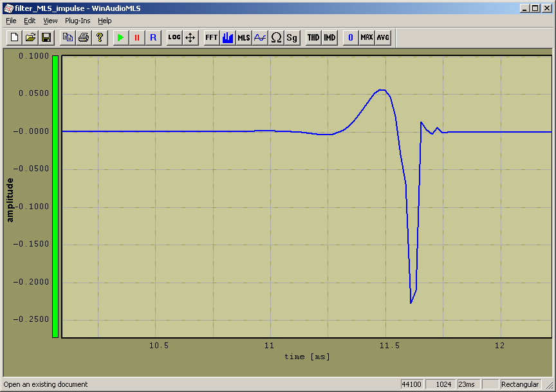556x392 pixels.
Task: Start measurement with green play button
Action: click(120, 37)
